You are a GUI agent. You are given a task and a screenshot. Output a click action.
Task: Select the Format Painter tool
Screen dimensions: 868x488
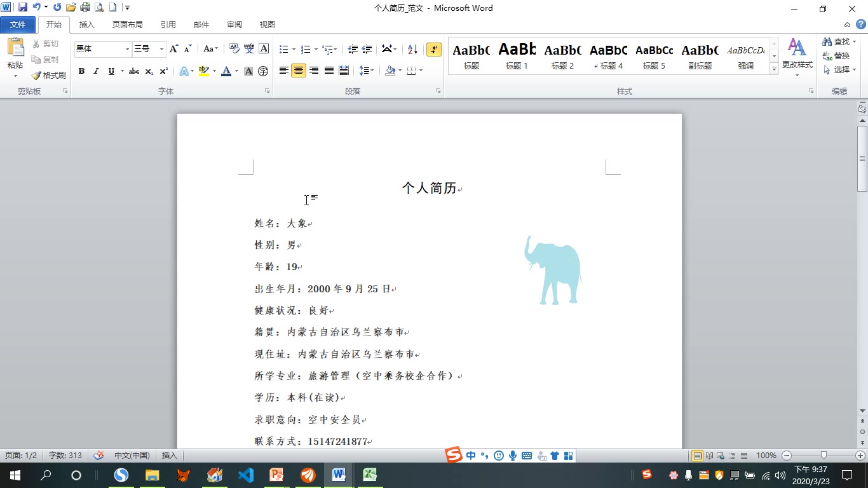pos(50,75)
